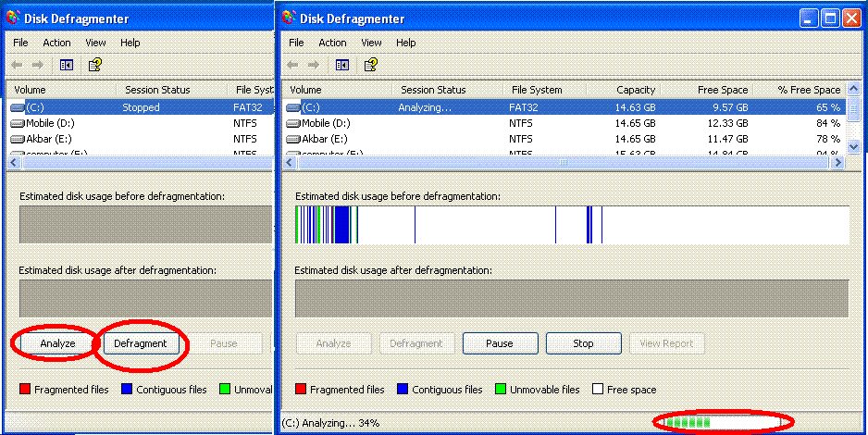
Task: Sort by % Free Space column header
Action: point(800,90)
